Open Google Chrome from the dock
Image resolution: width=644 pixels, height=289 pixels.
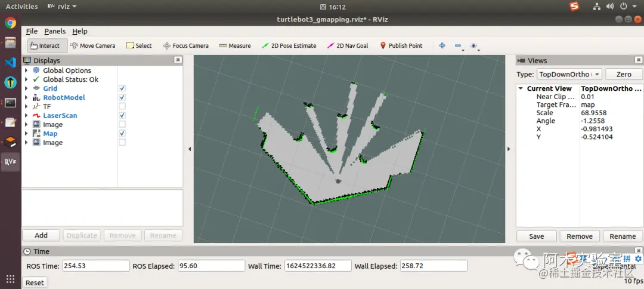[10, 23]
